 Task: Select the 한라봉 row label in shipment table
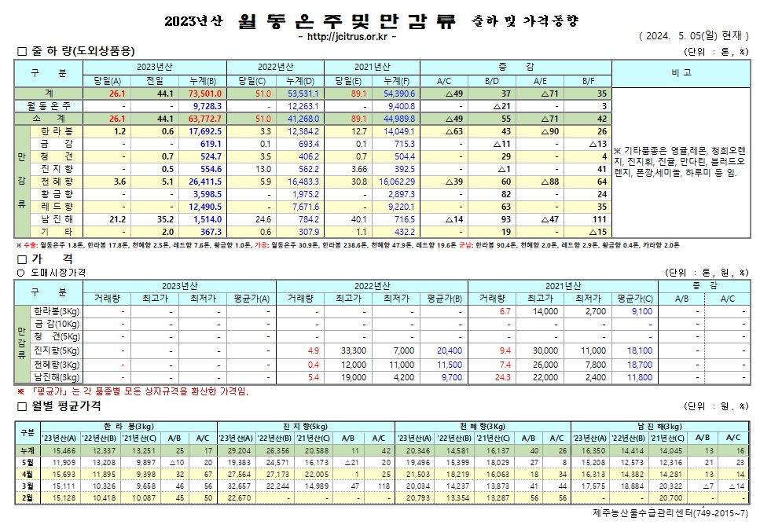(56, 130)
